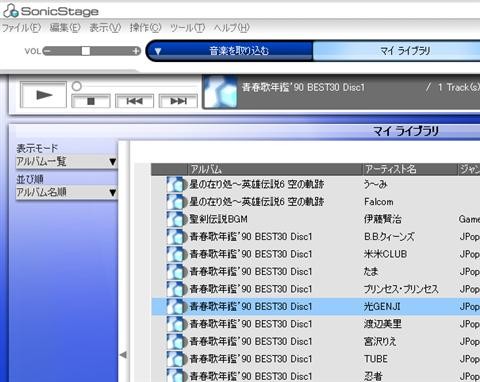The width and height of the screenshot is (480, 382).
Task: Click the now-playing album artwork thumbnail
Action: pyautogui.click(x=220, y=92)
